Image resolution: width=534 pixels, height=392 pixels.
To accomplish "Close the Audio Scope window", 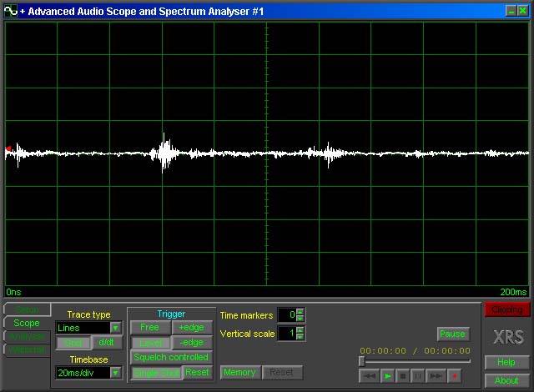I will 522,11.
